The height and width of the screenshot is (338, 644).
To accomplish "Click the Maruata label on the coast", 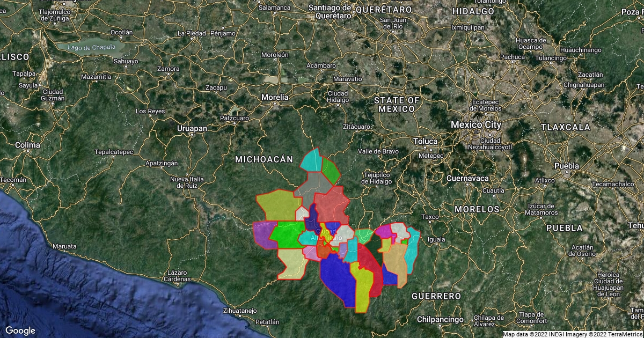I will 63,246.
